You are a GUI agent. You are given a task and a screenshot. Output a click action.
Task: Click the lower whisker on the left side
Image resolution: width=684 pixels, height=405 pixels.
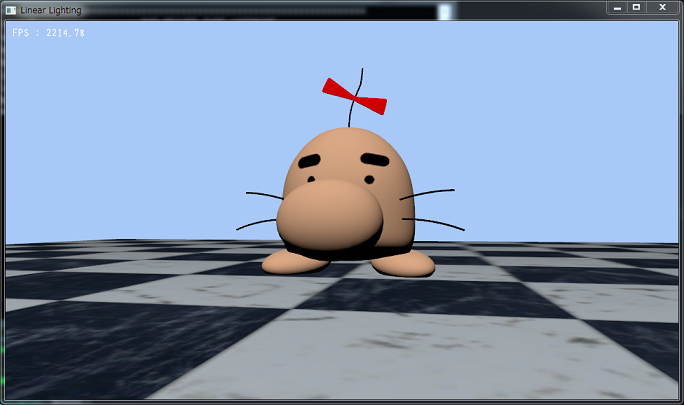pyautogui.click(x=255, y=224)
